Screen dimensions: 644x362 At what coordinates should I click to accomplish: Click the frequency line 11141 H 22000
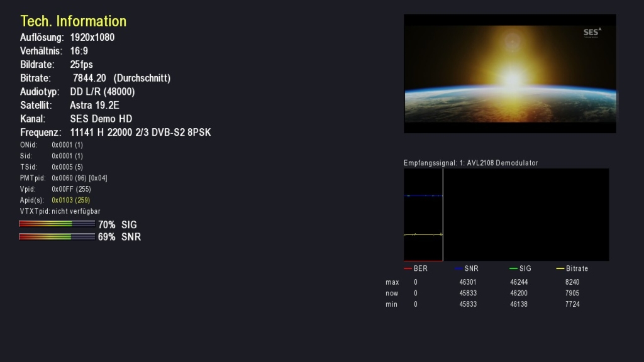pyautogui.click(x=101, y=132)
